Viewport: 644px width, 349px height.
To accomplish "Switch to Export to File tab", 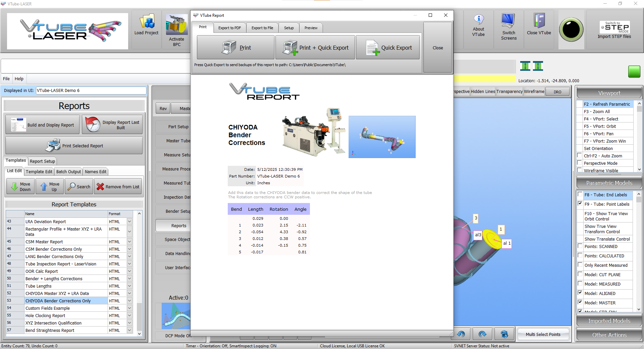I will [x=262, y=28].
